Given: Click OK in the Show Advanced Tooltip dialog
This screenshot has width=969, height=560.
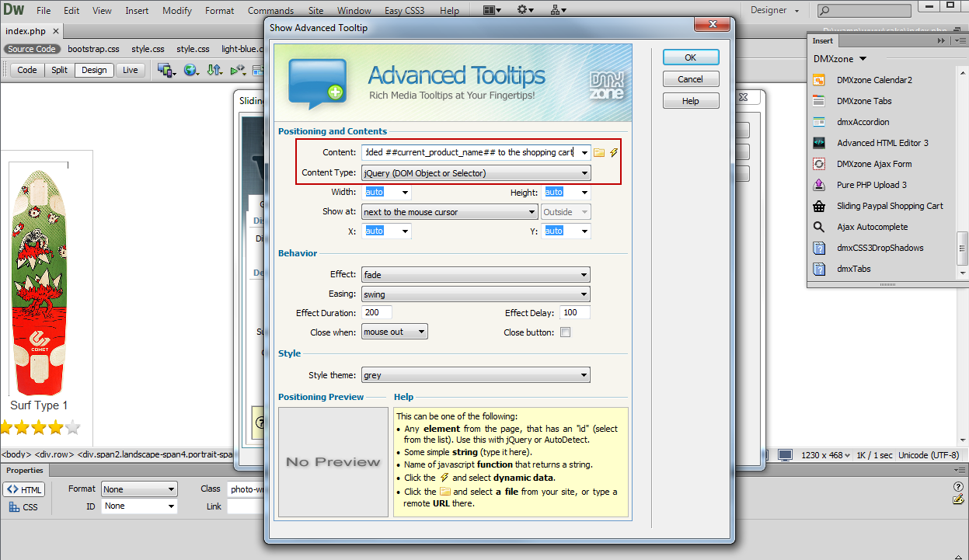Looking at the screenshot, I should 691,57.
